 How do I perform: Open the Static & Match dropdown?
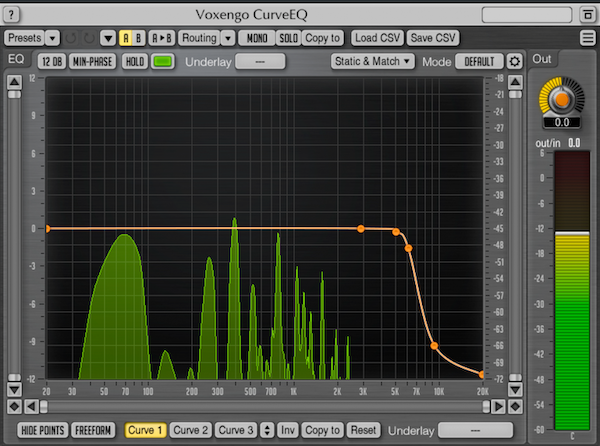point(372,61)
